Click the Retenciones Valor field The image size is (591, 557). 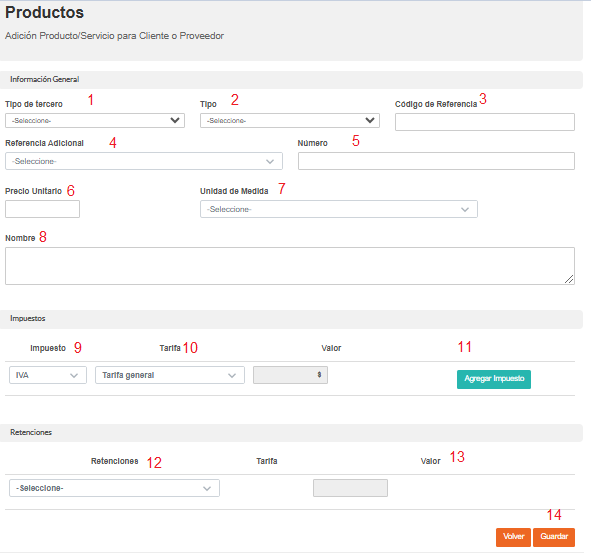coord(350,488)
